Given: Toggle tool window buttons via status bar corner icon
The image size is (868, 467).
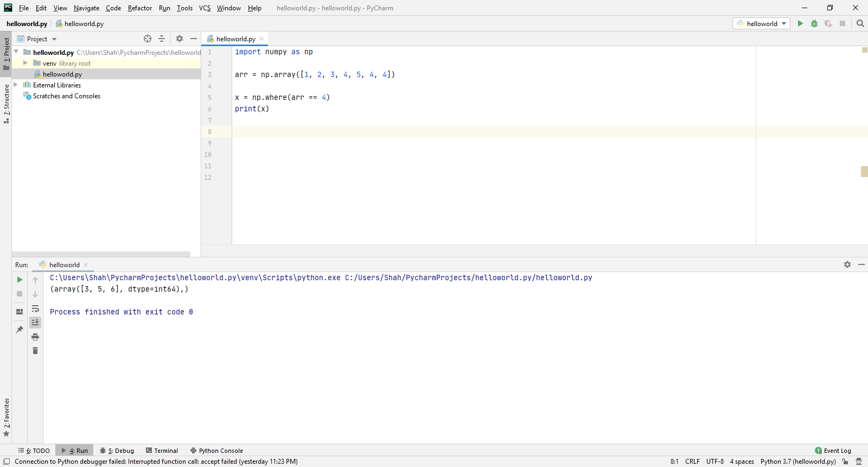Looking at the screenshot, I should 7,462.
